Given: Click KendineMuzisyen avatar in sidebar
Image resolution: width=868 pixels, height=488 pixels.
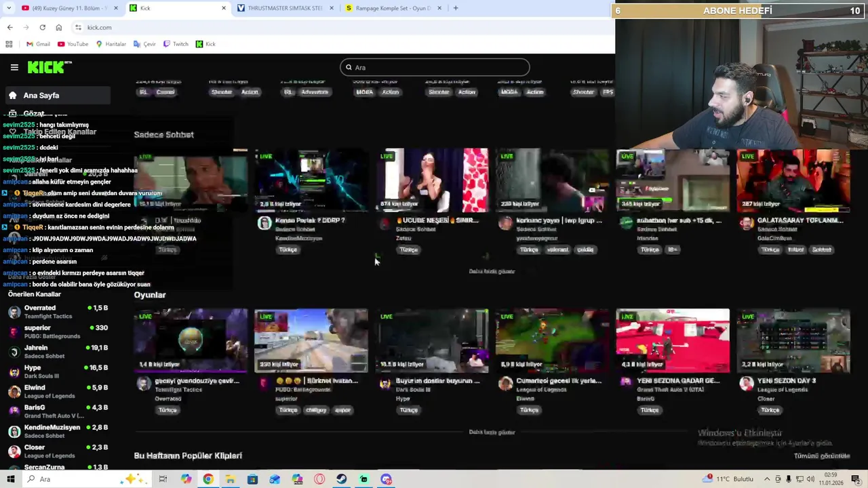Looking at the screenshot, I should pos(14,432).
